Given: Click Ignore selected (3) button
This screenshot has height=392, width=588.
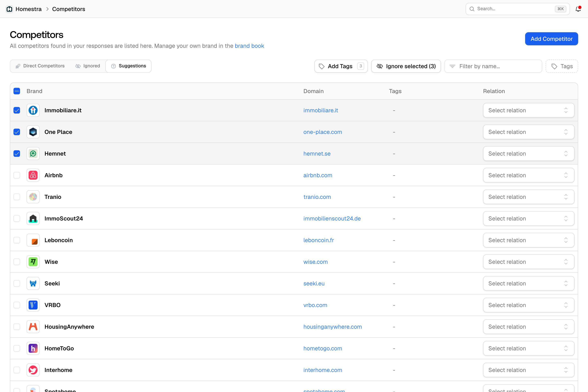Looking at the screenshot, I should point(406,66).
